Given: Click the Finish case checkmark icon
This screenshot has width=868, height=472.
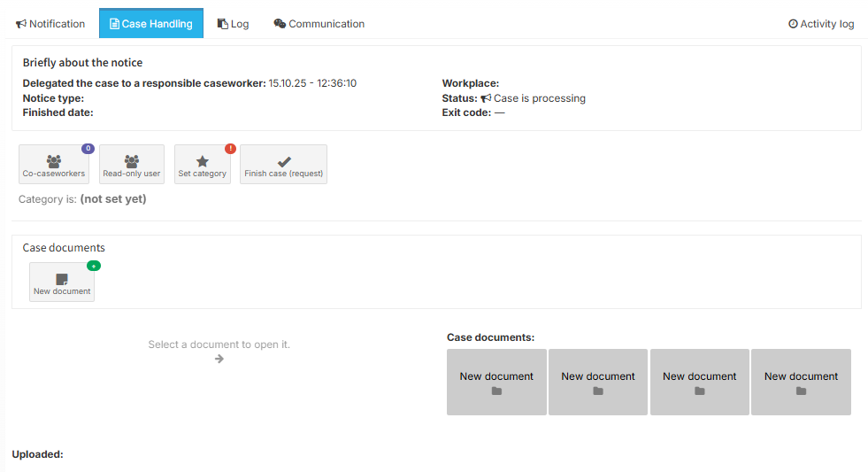Looking at the screenshot, I should point(284,161).
